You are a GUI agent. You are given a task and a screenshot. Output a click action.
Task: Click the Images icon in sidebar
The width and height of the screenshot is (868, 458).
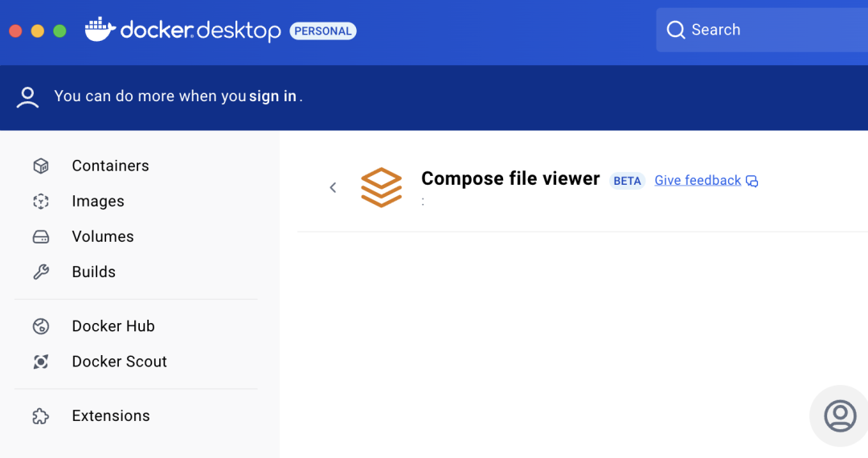[x=41, y=201]
